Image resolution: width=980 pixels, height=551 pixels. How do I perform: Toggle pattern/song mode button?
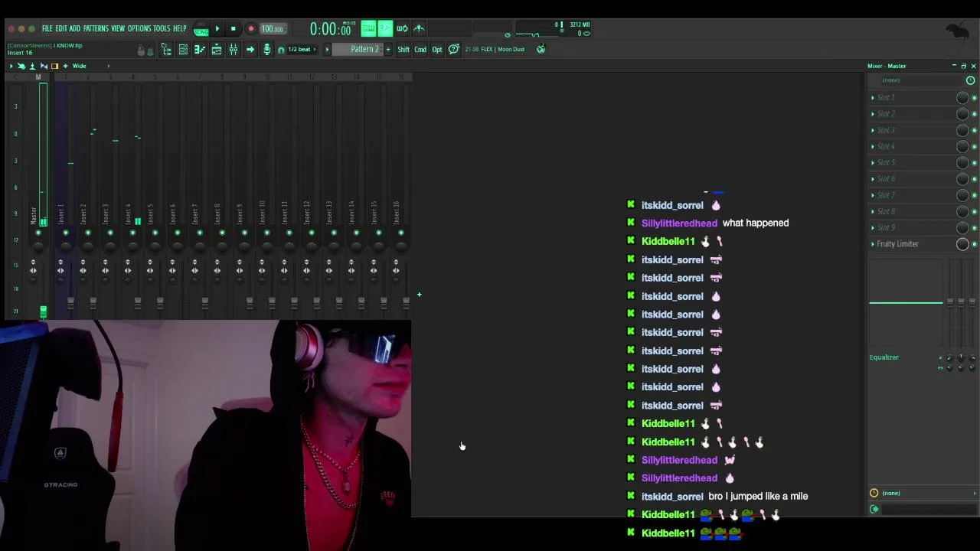click(201, 29)
